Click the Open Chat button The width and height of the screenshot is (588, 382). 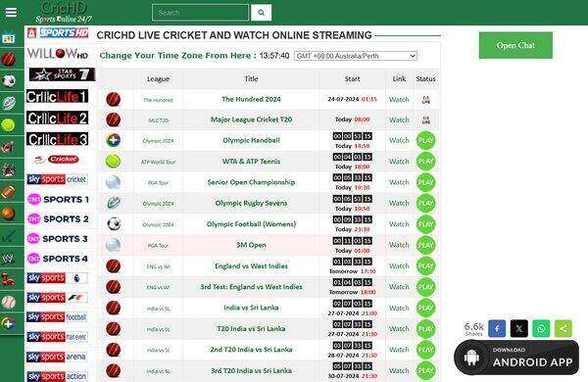[x=515, y=45]
